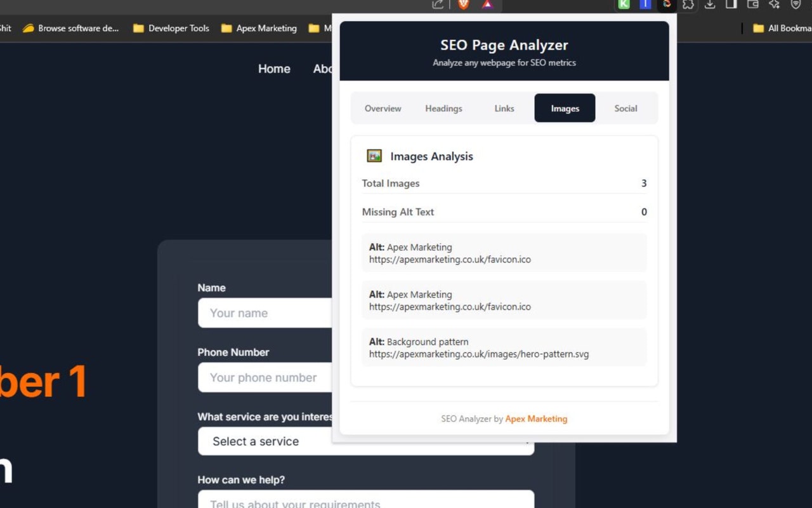
Task: Open the Extensions puzzle piece menu
Action: click(x=688, y=4)
